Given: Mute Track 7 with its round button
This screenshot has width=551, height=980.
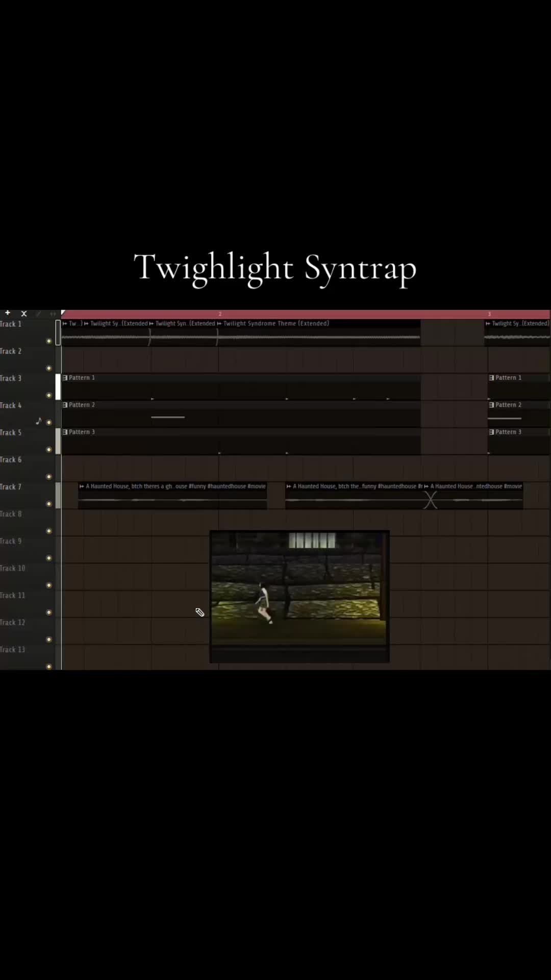Looking at the screenshot, I should click(49, 504).
